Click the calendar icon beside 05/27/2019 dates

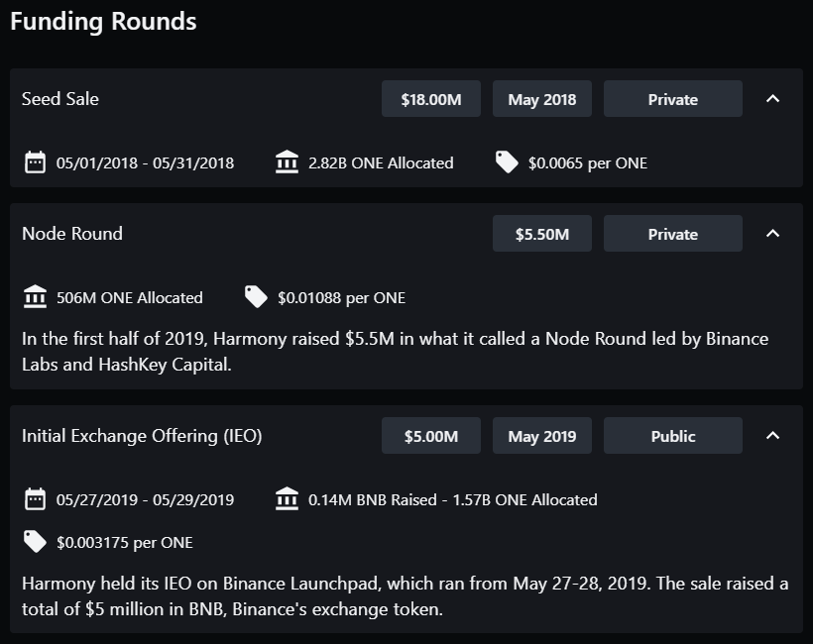coord(36,499)
